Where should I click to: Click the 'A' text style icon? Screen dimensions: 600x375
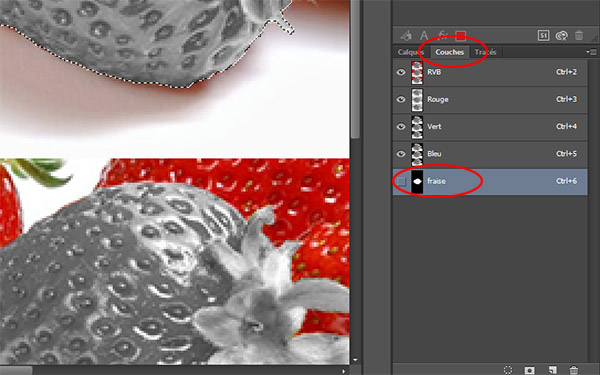pos(424,36)
